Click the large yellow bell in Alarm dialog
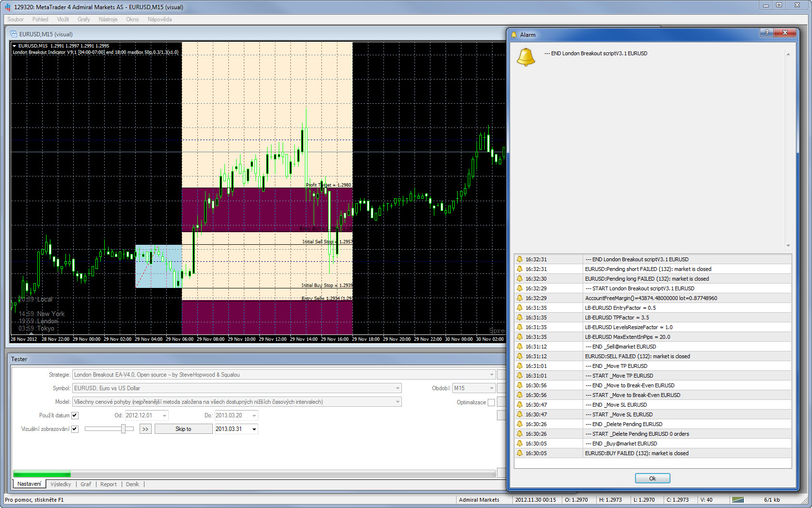812x508 pixels. coord(525,57)
